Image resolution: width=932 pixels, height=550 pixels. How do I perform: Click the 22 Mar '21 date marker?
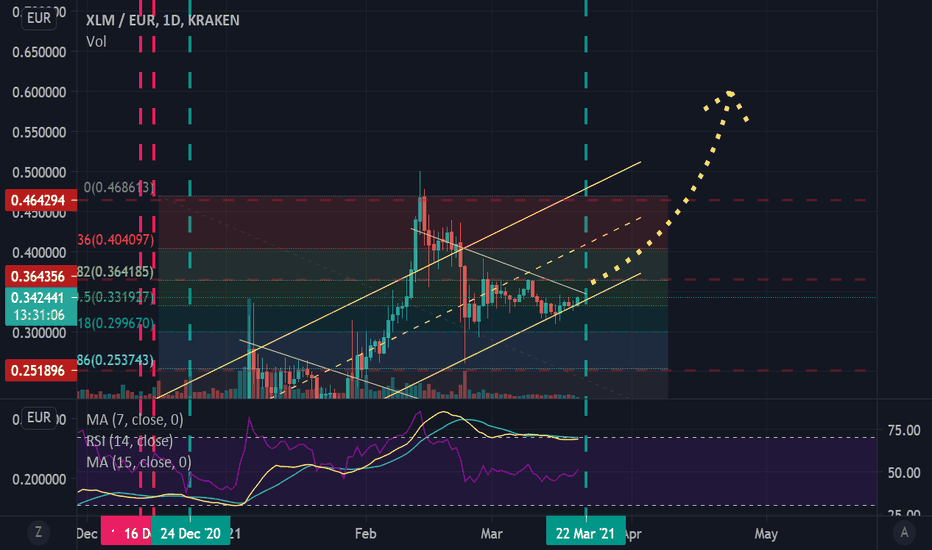(585, 533)
